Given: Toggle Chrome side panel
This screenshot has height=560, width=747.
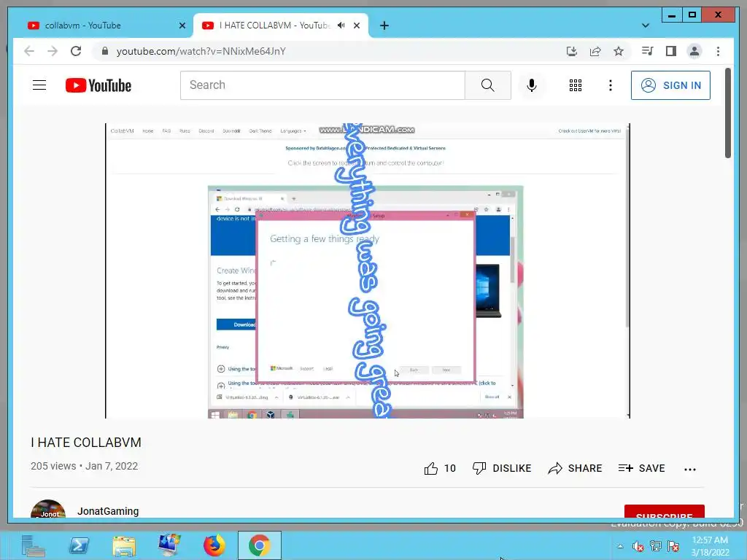Looking at the screenshot, I should 671,51.
